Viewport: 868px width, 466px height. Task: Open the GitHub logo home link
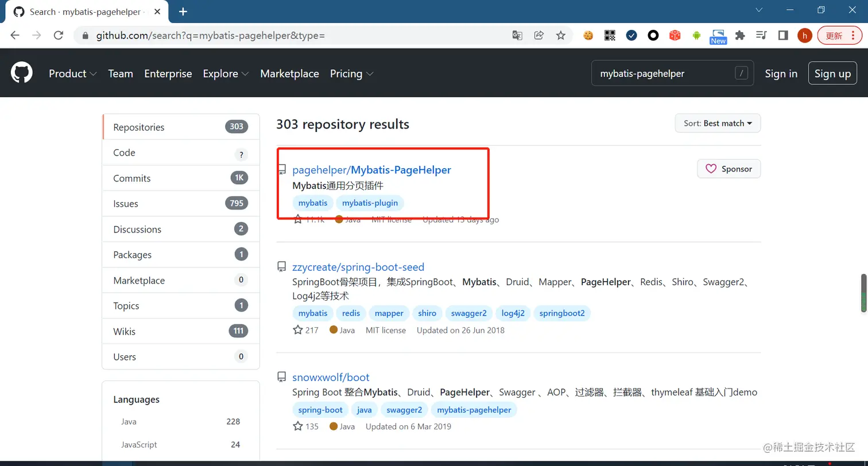coord(22,73)
